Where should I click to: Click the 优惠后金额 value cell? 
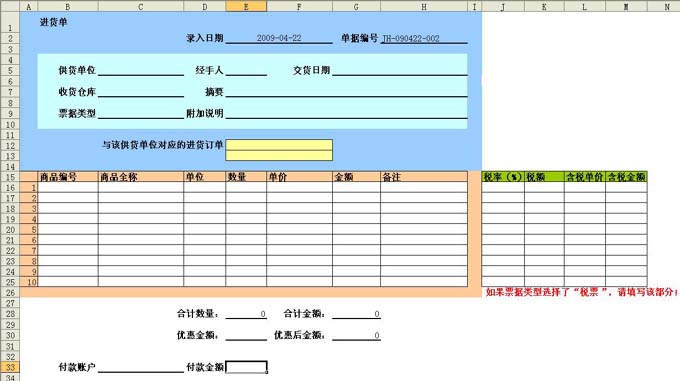(356, 335)
